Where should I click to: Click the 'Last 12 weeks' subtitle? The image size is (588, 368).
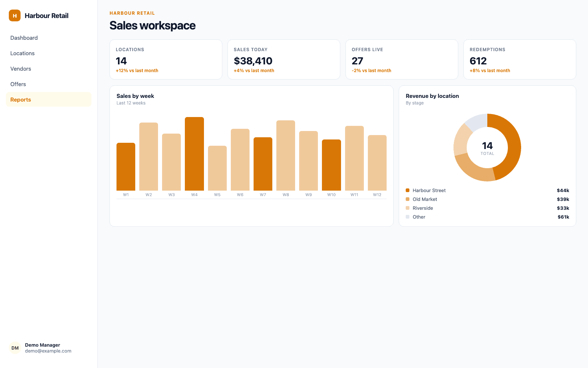pyautogui.click(x=131, y=103)
